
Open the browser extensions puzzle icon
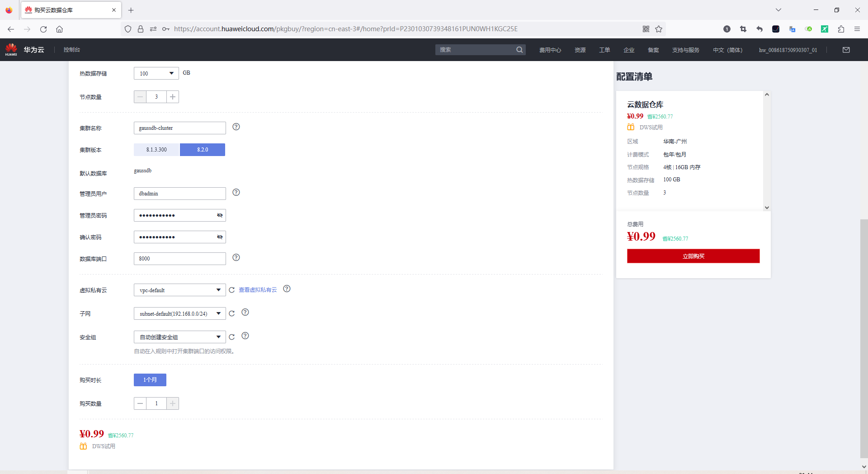point(841,29)
